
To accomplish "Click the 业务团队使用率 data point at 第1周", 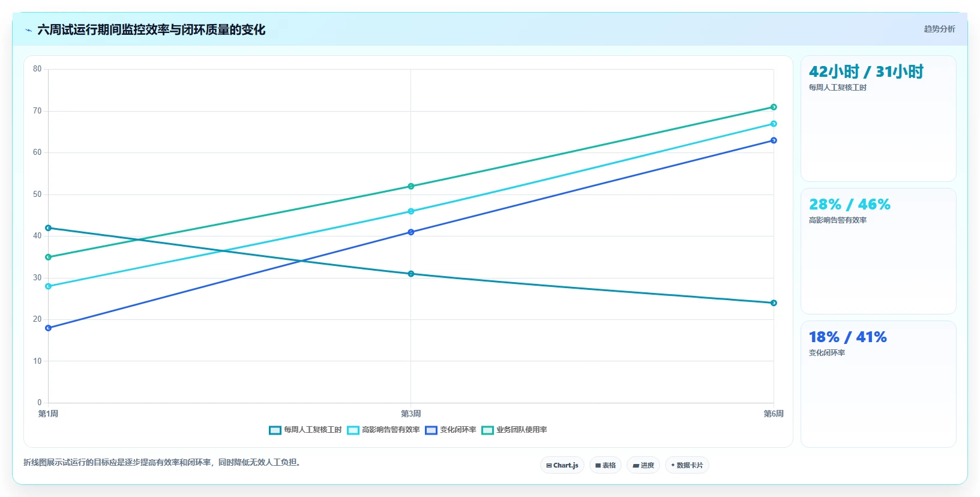I will (49, 257).
